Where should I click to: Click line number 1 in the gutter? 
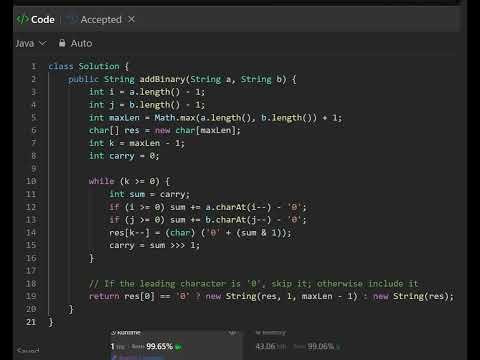tap(34, 66)
